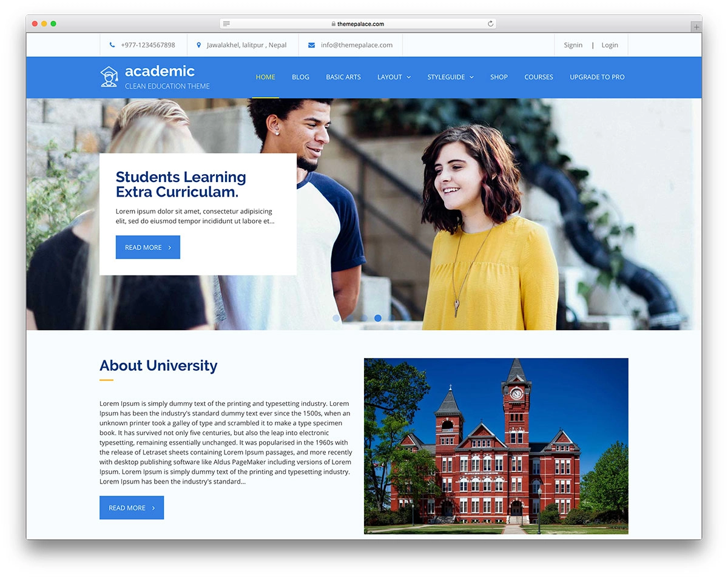Image resolution: width=728 pixels, height=577 pixels.
Task: Open the reader view icon in address bar
Action: 226,24
